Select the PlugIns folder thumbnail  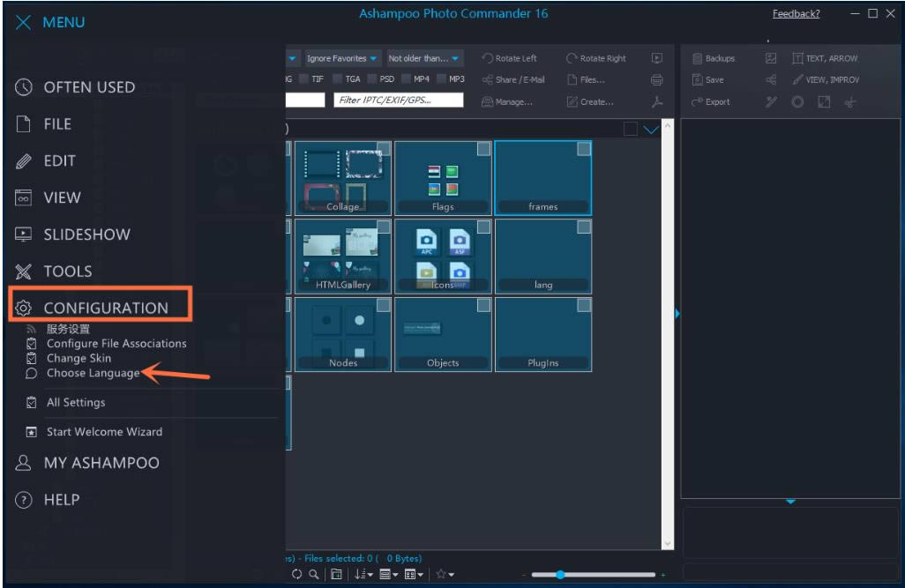543,334
